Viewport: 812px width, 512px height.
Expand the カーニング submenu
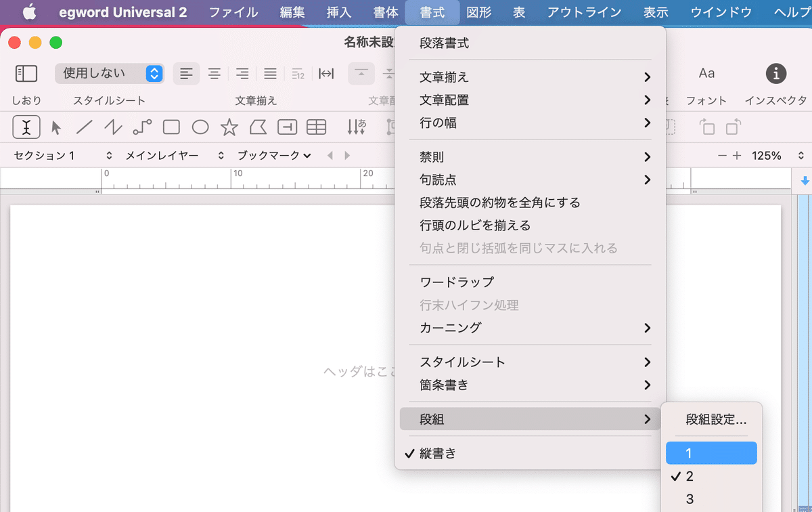coord(530,328)
